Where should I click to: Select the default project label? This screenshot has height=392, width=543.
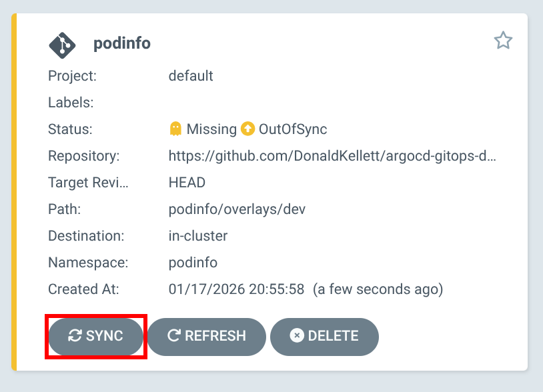click(x=191, y=76)
